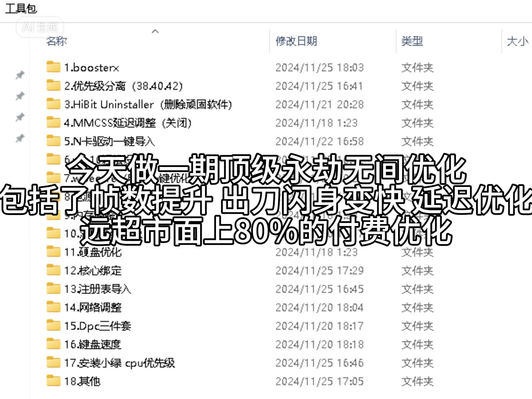Select date 2024/11/25 17:29 for 12.核心绑定
Screen dimensions: 532x399
(x=319, y=270)
